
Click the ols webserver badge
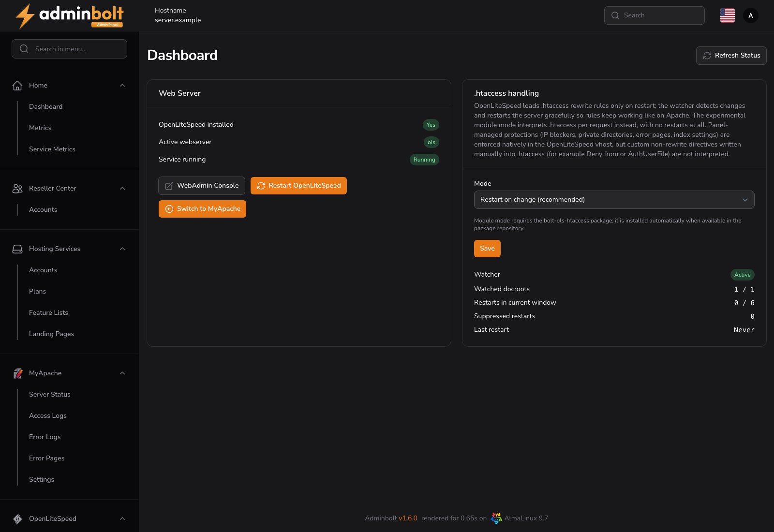click(x=432, y=142)
